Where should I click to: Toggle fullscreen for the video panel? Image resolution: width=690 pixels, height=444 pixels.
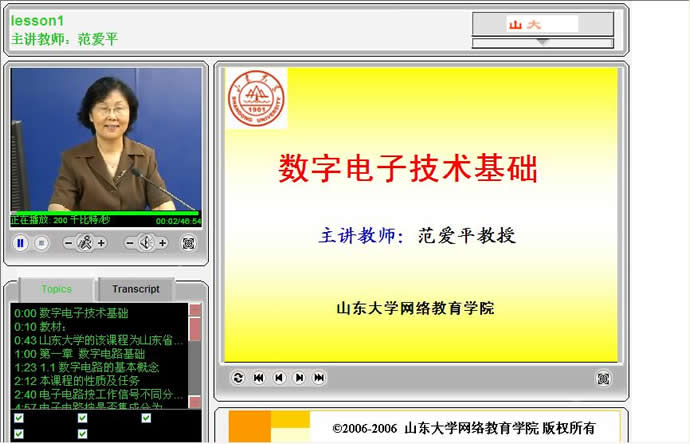188,243
